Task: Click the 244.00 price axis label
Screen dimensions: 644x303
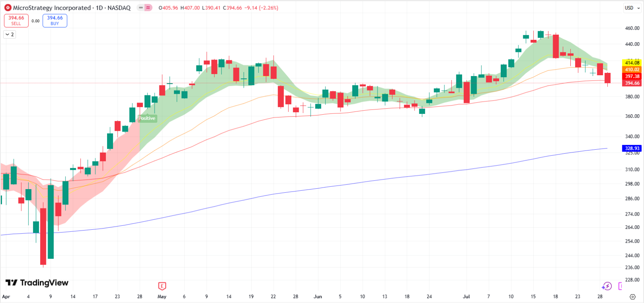Action: click(632, 256)
